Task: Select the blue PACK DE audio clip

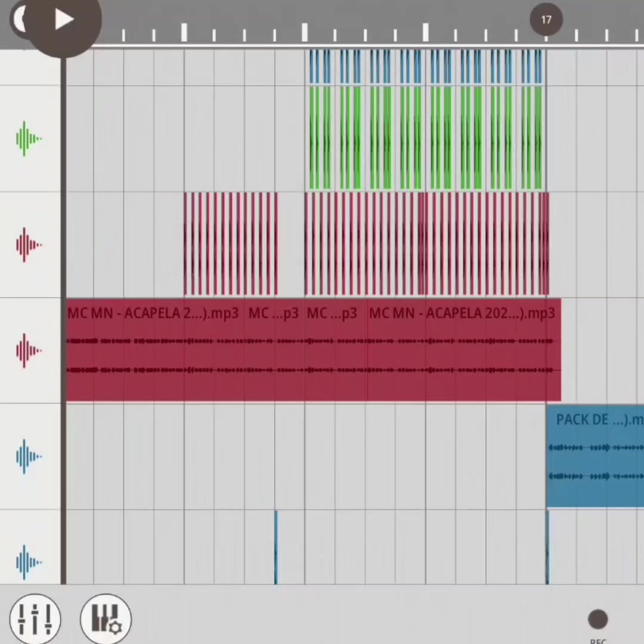Action: [x=595, y=456]
